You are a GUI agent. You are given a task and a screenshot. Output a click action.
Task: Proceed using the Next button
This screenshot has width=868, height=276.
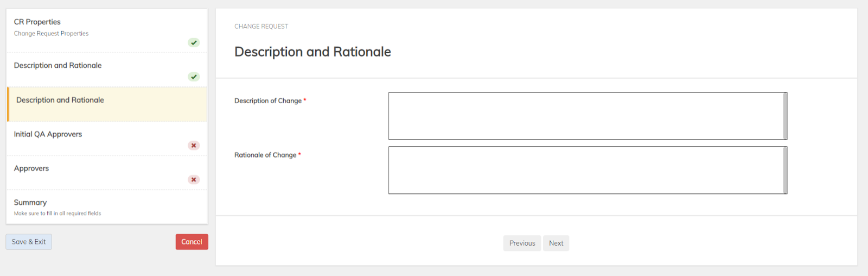click(x=556, y=243)
